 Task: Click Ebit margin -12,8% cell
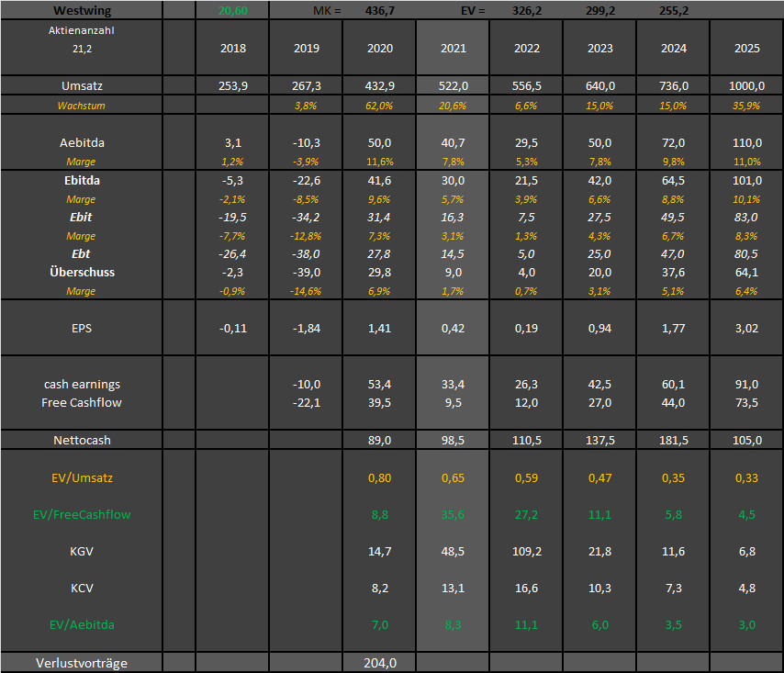[x=307, y=235]
